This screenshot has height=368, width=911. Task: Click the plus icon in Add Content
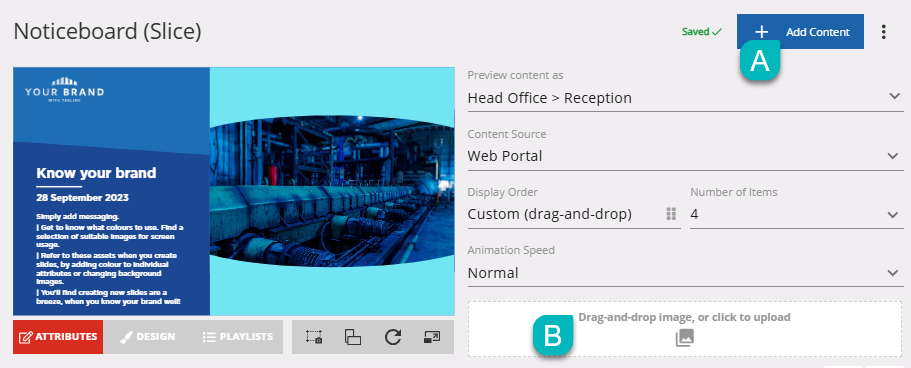click(x=761, y=32)
